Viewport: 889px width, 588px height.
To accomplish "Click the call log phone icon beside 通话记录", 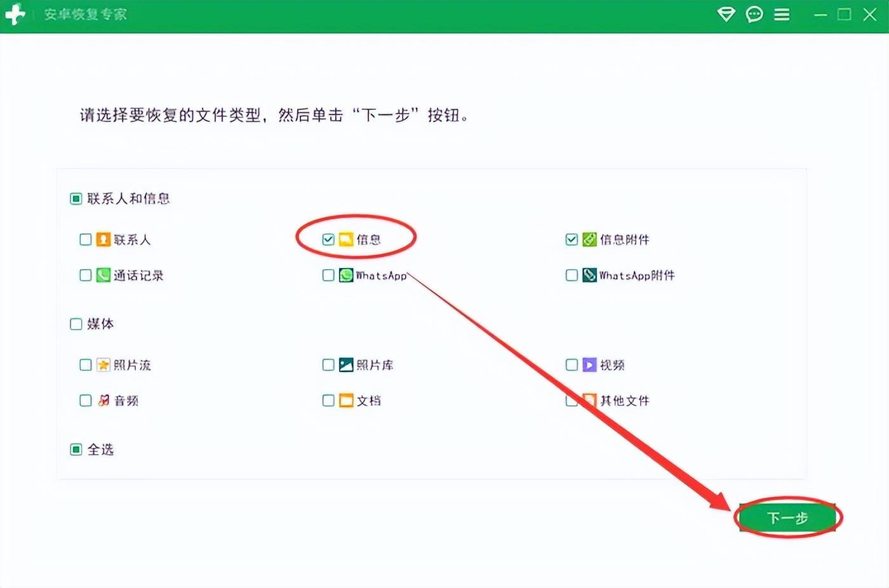I will click(104, 275).
